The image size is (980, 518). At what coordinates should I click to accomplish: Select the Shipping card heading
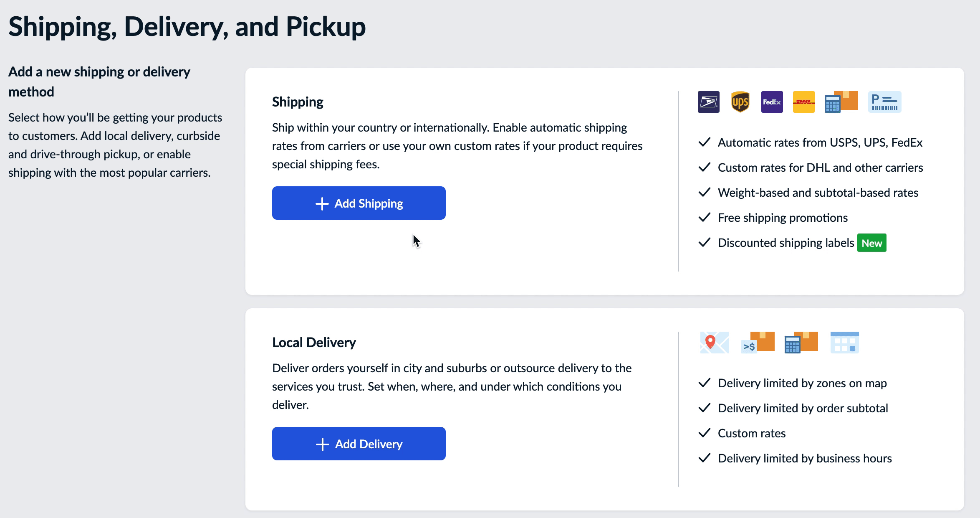[298, 102]
